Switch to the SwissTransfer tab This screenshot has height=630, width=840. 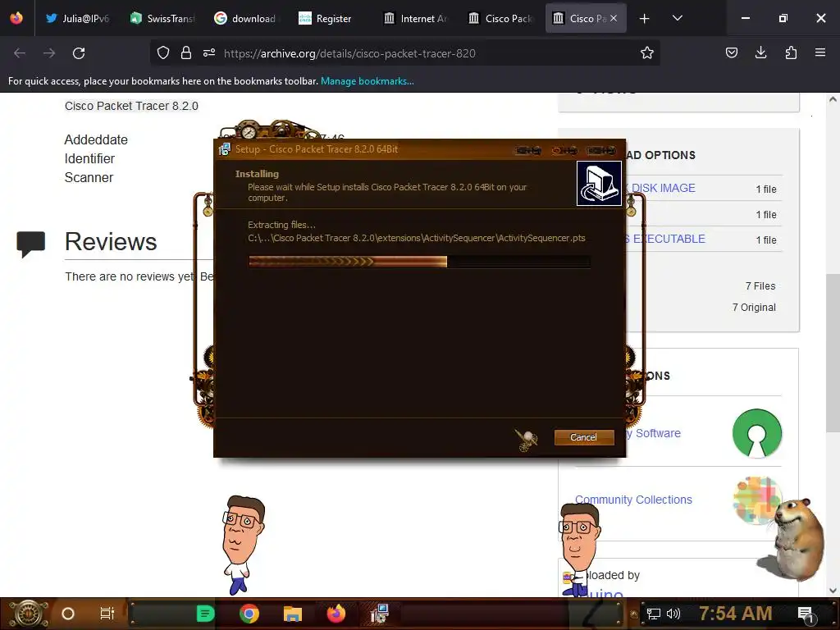tap(163, 18)
